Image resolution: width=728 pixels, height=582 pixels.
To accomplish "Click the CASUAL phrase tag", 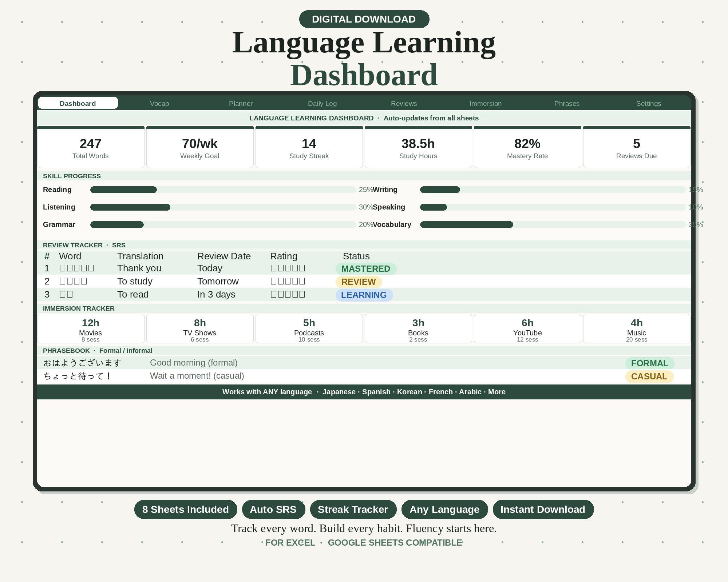I will point(649,376).
